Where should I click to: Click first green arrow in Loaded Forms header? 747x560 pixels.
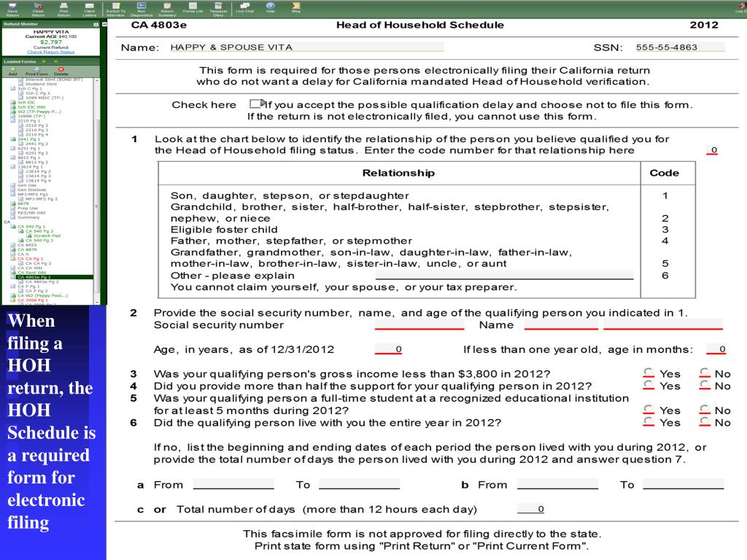pos(44,61)
